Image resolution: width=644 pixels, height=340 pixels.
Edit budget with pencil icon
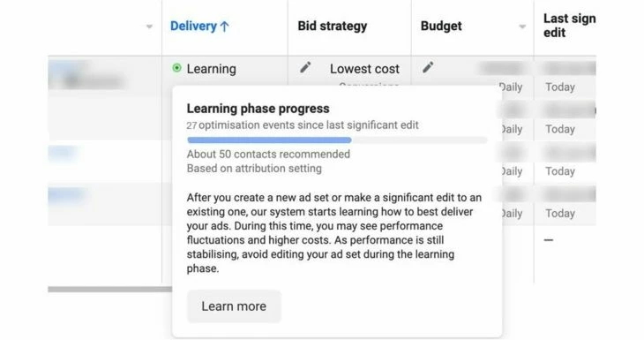click(428, 67)
